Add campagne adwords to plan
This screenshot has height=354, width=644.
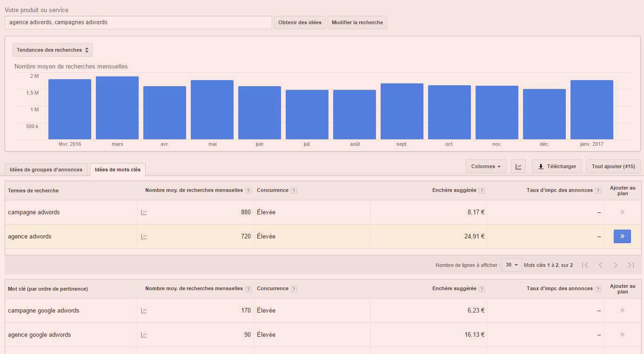tap(622, 212)
